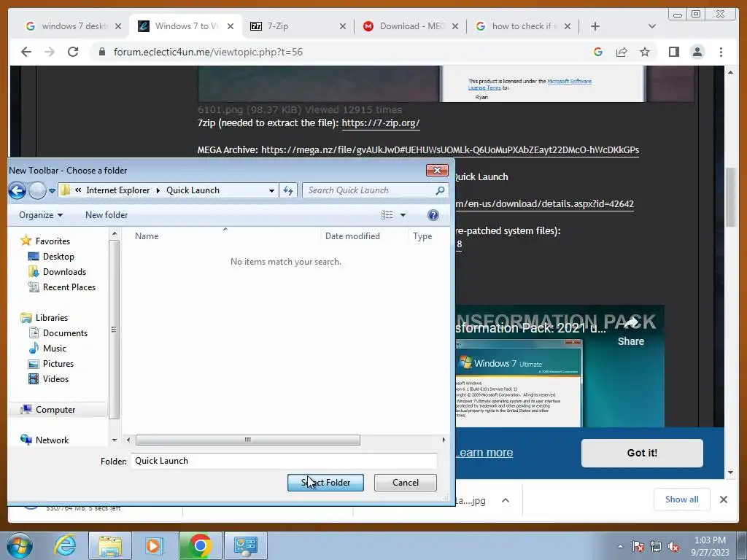This screenshot has height=560, width=747.
Task: Expand the address path dropdown arrow
Action: click(271, 190)
